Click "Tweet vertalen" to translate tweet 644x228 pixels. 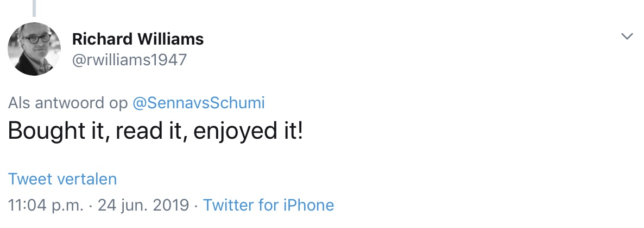[62, 179]
